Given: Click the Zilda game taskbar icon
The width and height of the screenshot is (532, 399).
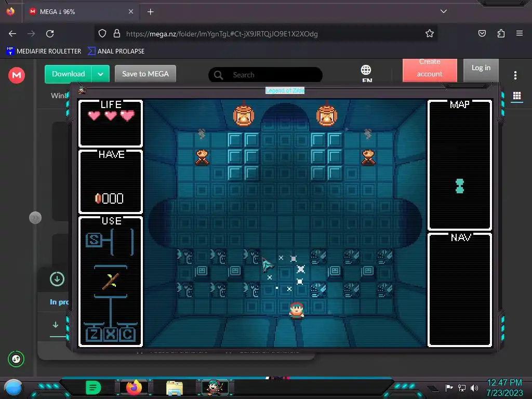Looking at the screenshot, I should (215, 388).
